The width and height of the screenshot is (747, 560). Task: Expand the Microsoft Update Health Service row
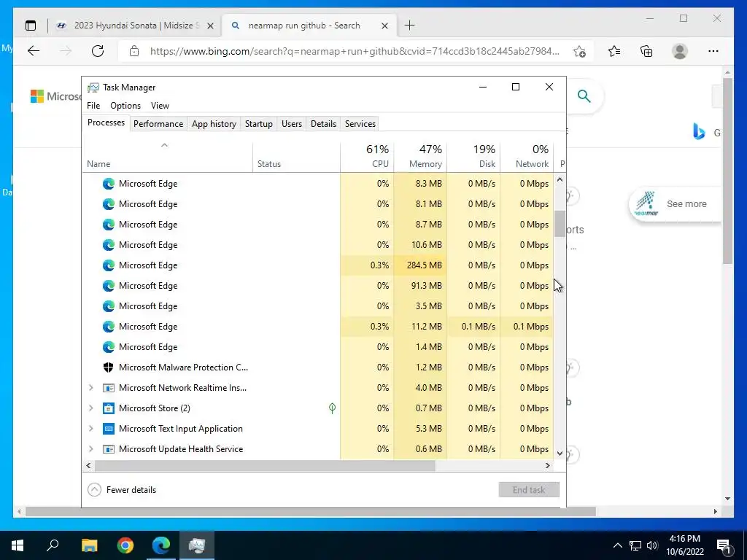coord(91,449)
